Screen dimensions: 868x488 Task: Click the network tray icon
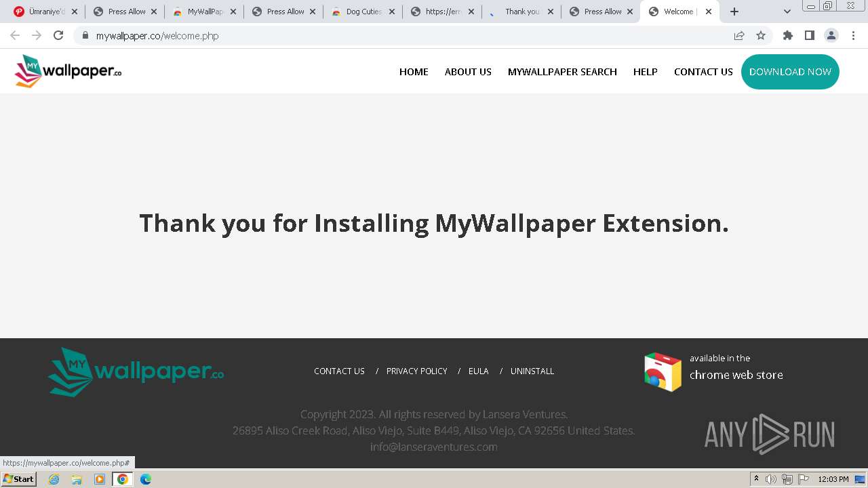click(x=787, y=479)
